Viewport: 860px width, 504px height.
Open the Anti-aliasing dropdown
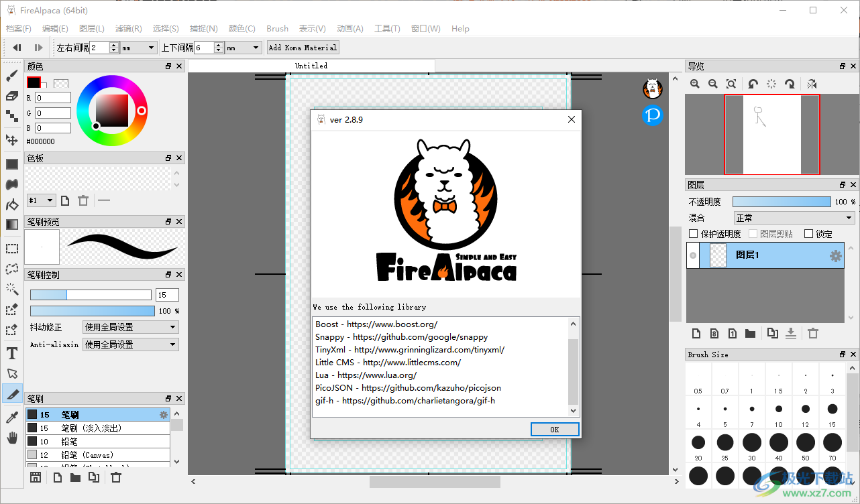coord(130,344)
